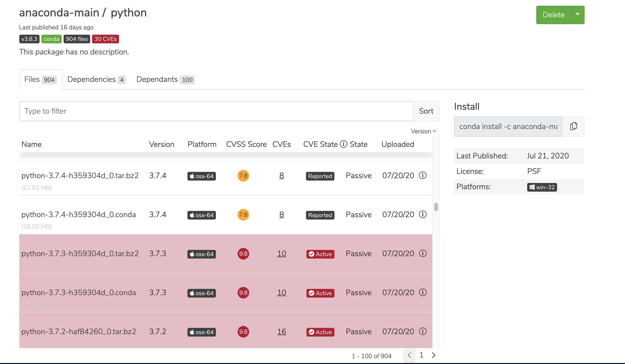Image resolution: width=625 pixels, height=364 pixels.
Task: Open info for python-3.7.4-h359304d_0.conda
Action: tap(423, 214)
